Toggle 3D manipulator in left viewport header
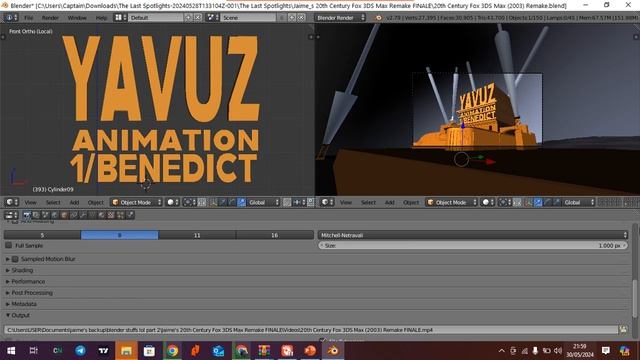640x360 pixels. point(213,202)
